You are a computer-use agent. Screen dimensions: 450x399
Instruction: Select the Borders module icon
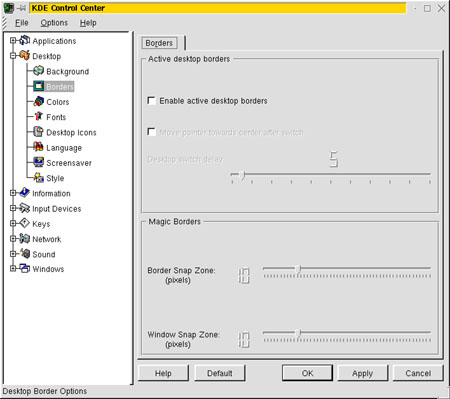pyautogui.click(x=39, y=86)
